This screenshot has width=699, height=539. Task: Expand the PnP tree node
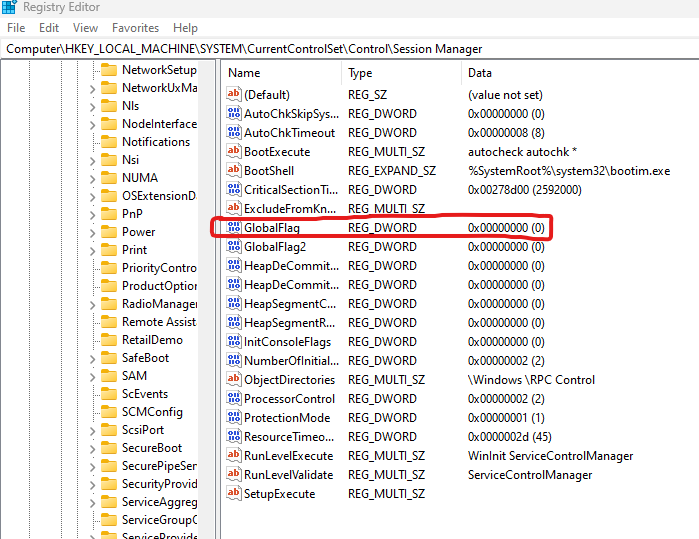[92, 215]
